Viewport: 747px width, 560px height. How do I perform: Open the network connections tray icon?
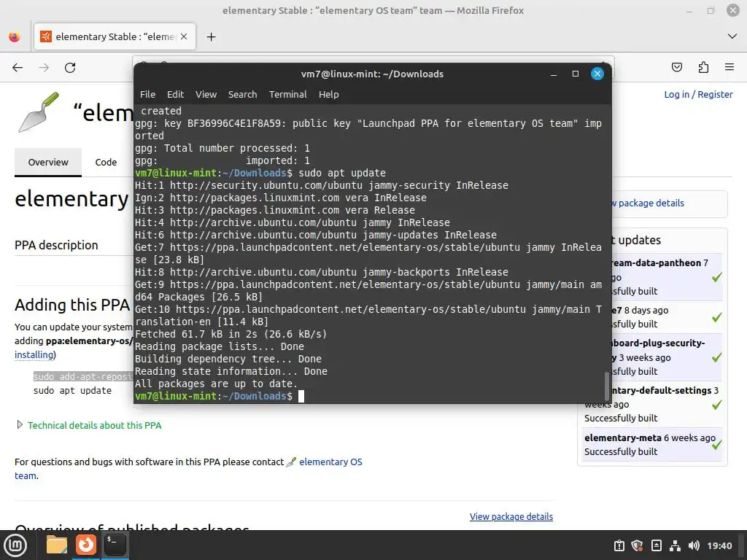pyautogui.click(x=675, y=545)
